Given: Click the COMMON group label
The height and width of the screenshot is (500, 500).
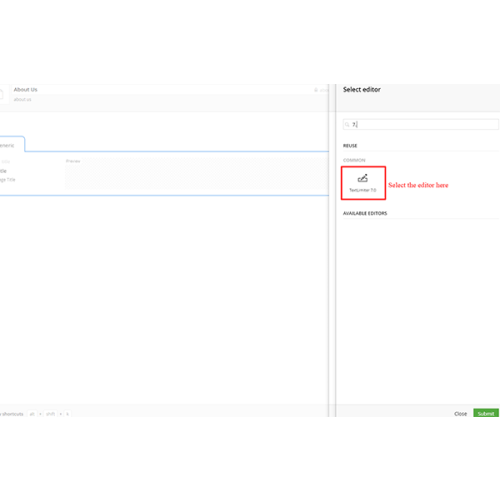Looking at the screenshot, I should (x=354, y=160).
